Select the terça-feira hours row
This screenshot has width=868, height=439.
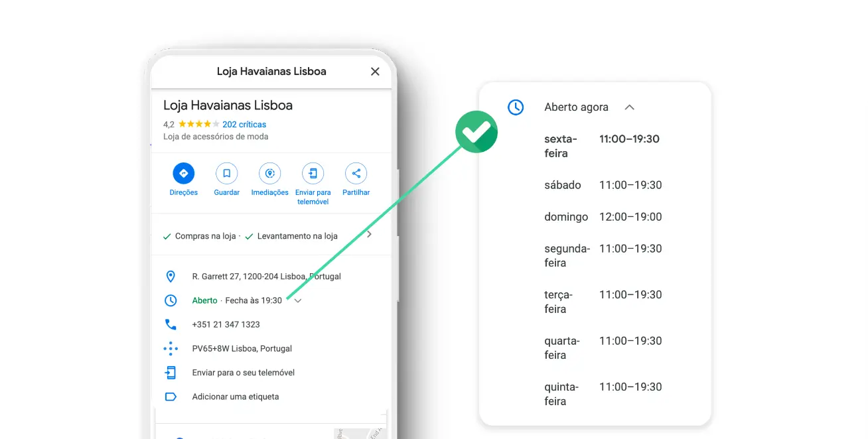pos(603,302)
